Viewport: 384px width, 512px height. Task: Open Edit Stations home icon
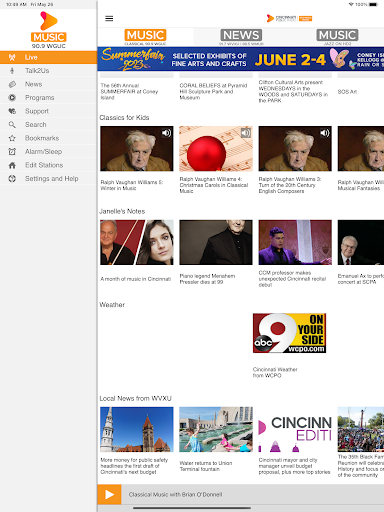[x=12, y=165]
